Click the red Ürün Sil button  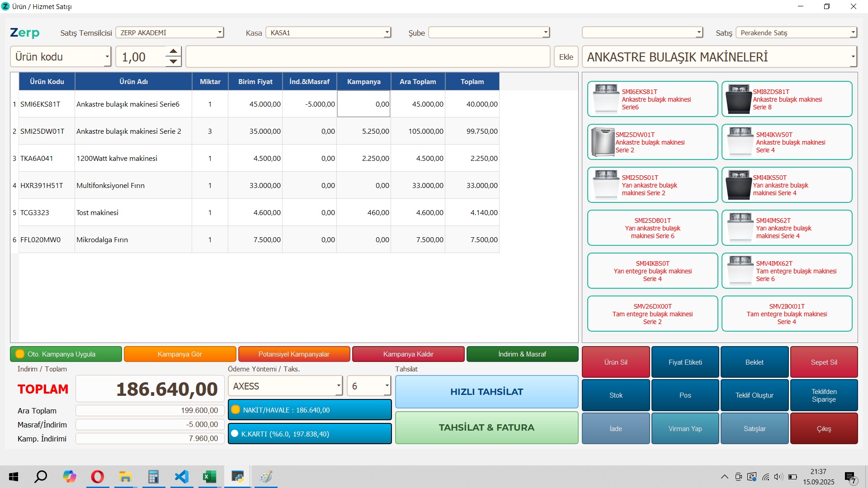click(x=615, y=362)
